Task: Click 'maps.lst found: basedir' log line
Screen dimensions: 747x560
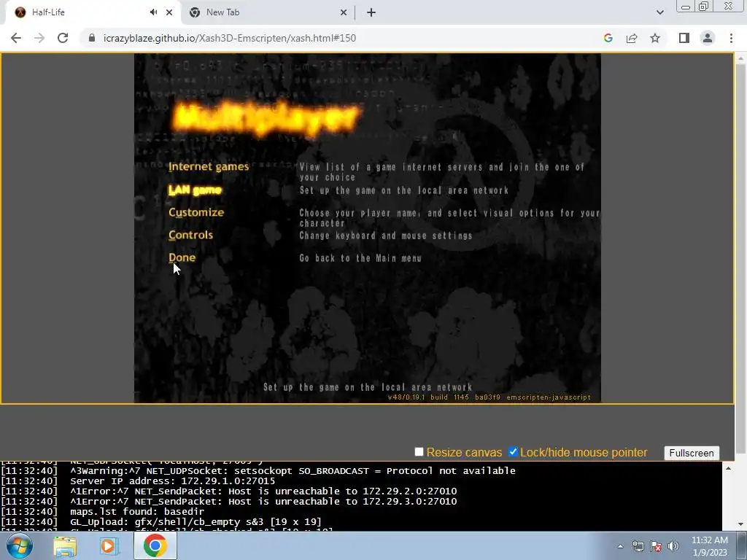Action: (137, 511)
